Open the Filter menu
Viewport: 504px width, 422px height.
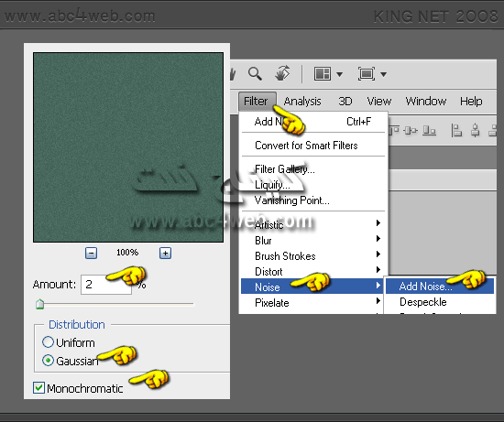pos(257,102)
